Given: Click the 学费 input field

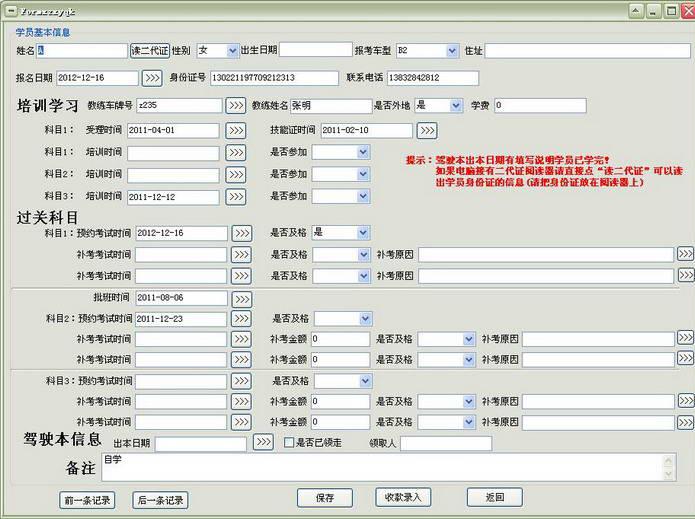Looking at the screenshot, I should point(540,105).
